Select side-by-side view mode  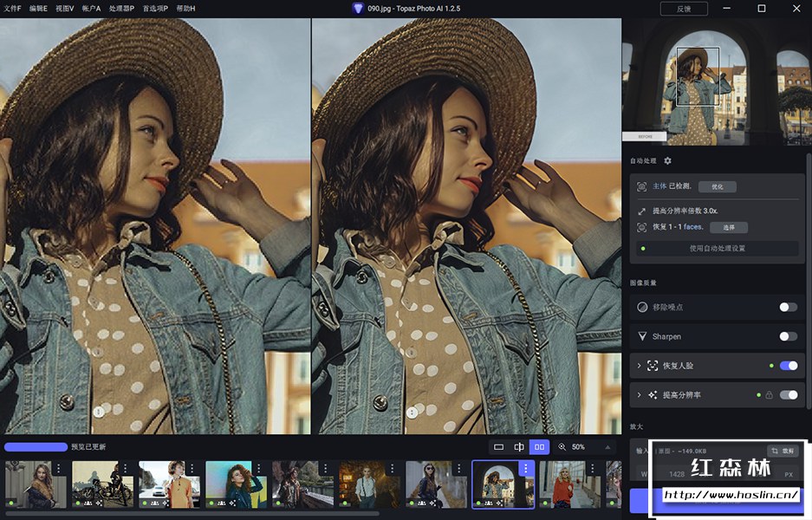click(x=540, y=447)
